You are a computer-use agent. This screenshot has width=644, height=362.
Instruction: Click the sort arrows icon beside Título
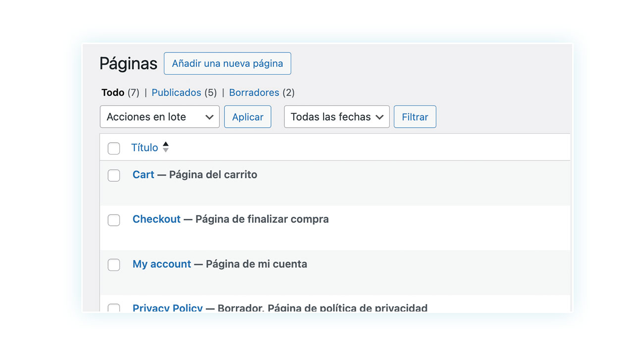pos(165,147)
